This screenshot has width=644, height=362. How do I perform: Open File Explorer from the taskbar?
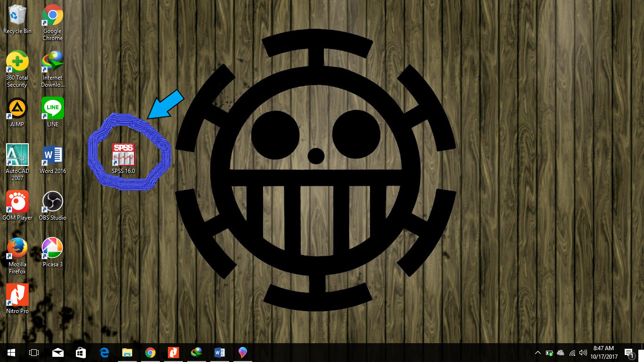pos(127,353)
